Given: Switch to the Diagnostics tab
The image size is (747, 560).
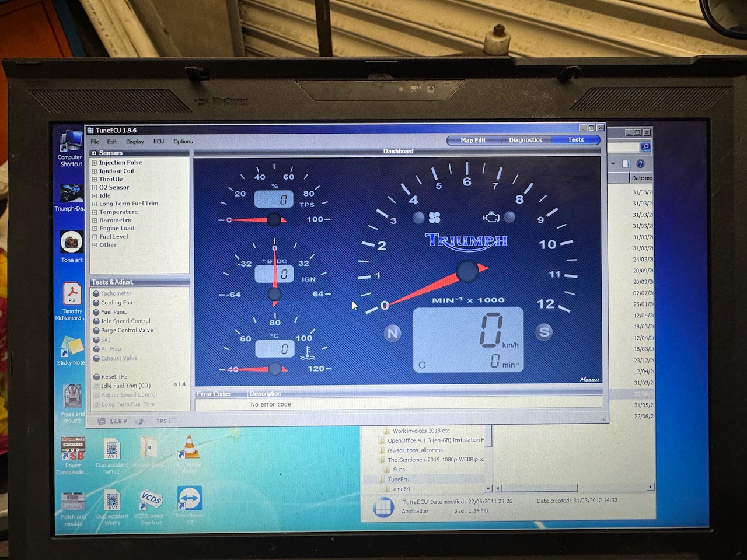Looking at the screenshot, I should (x=525, y=140).
